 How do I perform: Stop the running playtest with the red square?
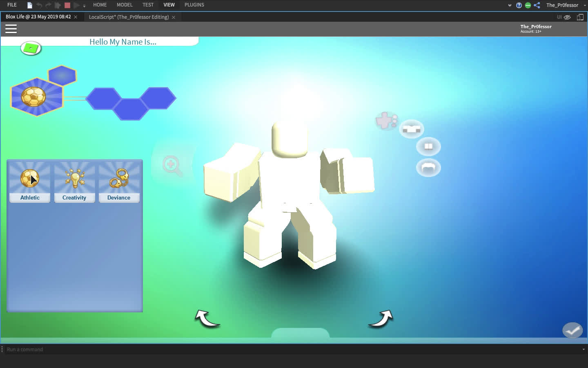67,5
